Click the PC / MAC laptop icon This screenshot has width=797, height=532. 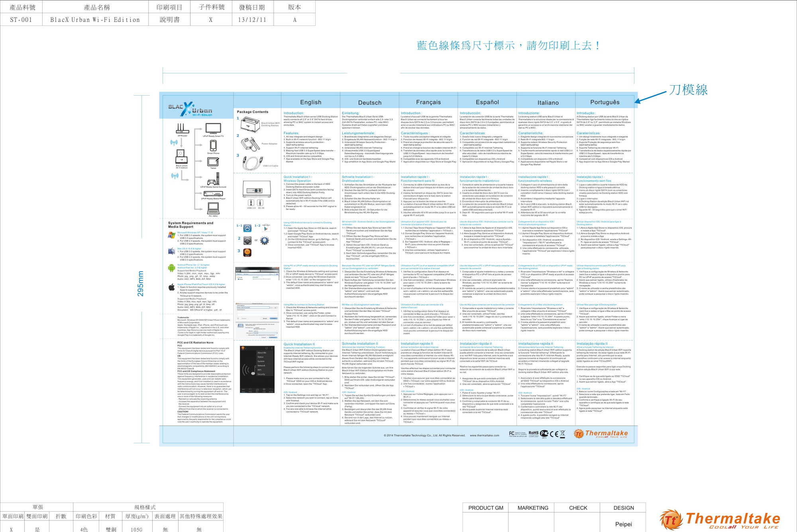(213, 208)
